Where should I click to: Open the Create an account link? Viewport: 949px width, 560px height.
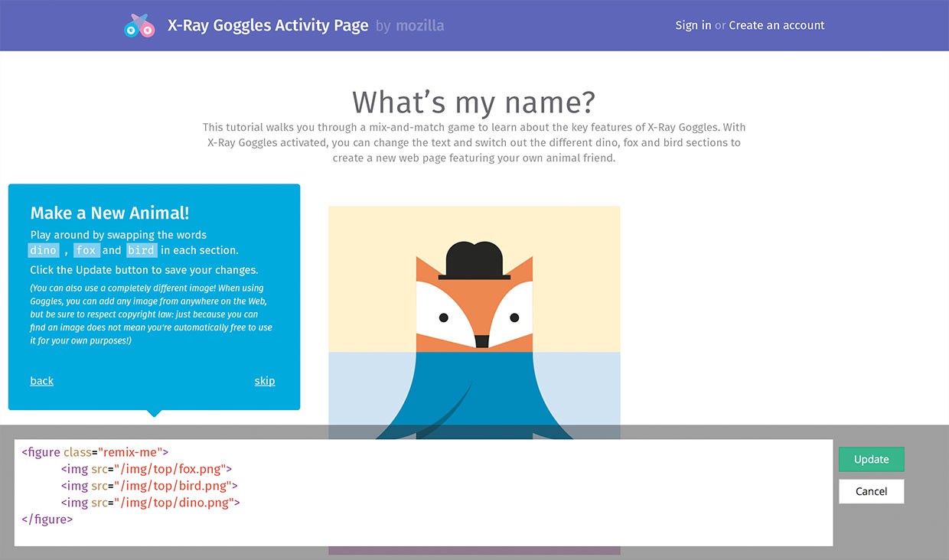777,25
